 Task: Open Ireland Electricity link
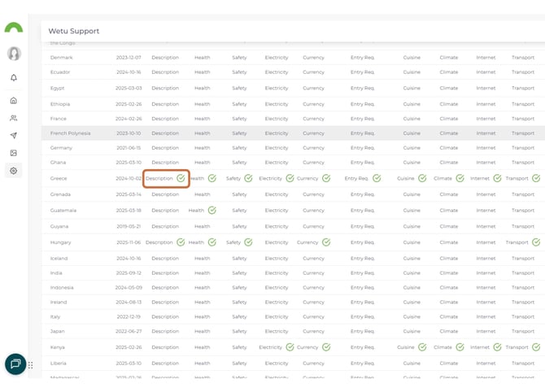pyautogui.click(x=277, y=302)
